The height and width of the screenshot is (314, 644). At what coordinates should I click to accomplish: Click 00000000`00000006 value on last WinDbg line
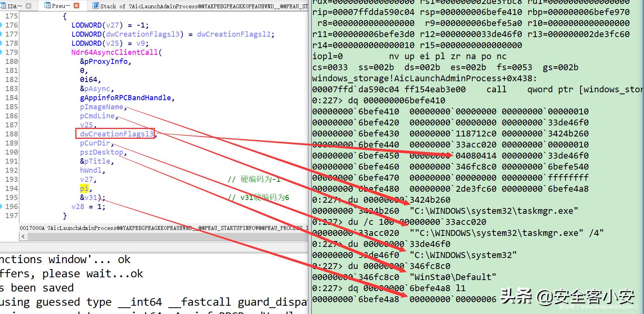[x=453, y=299]
